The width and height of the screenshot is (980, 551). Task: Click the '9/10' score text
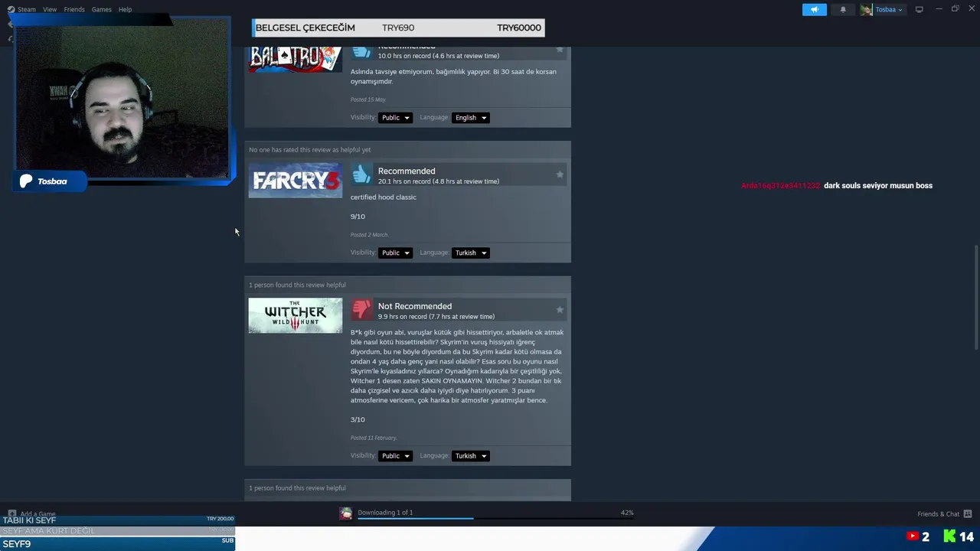point(358,217)
